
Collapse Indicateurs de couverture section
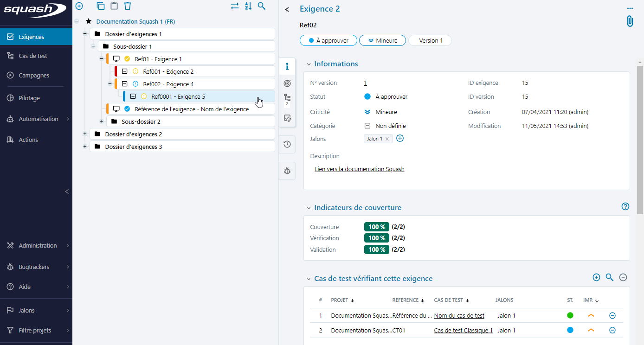[x=309, y=208]
